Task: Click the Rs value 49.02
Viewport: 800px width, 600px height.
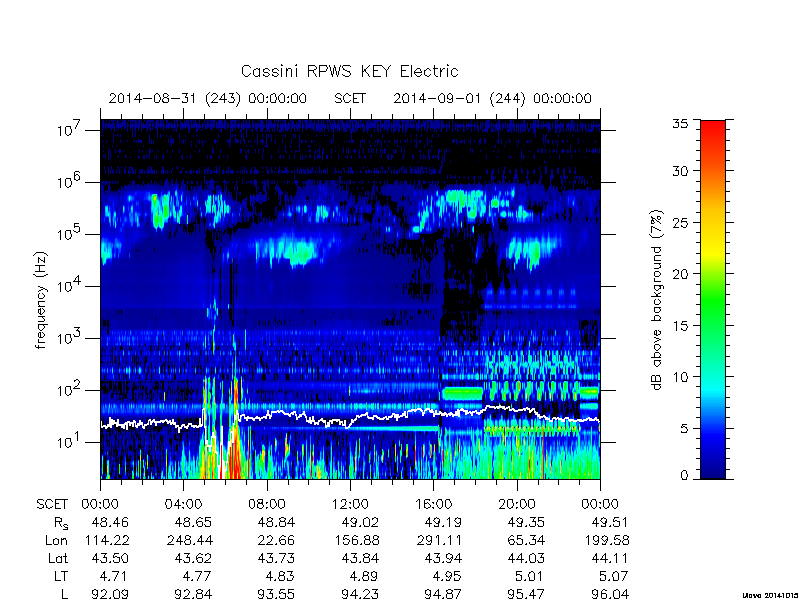Action: [360, 523]
